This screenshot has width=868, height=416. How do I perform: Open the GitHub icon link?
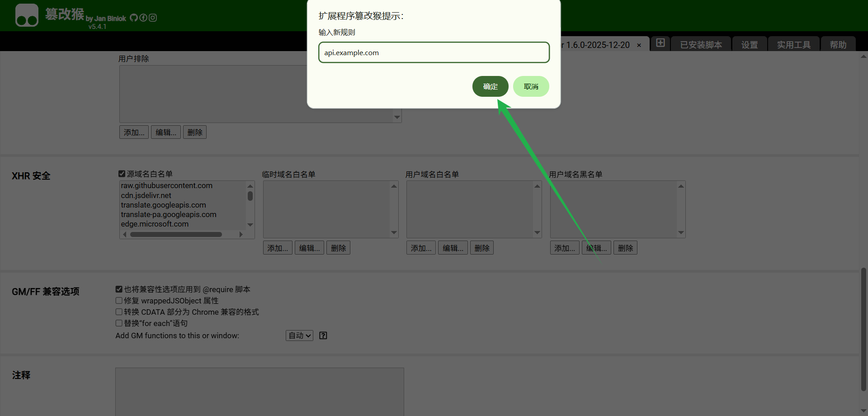[134, 18]
